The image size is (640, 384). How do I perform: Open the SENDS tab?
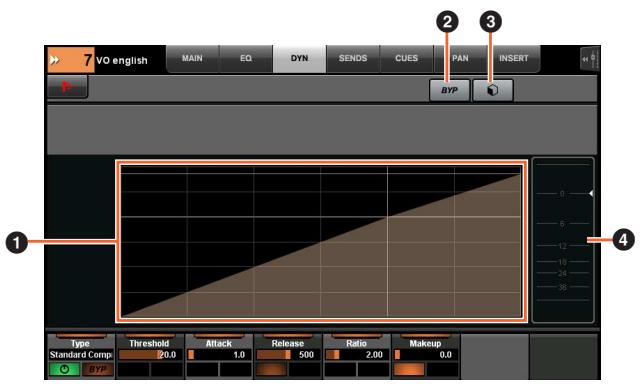point(353,58)
